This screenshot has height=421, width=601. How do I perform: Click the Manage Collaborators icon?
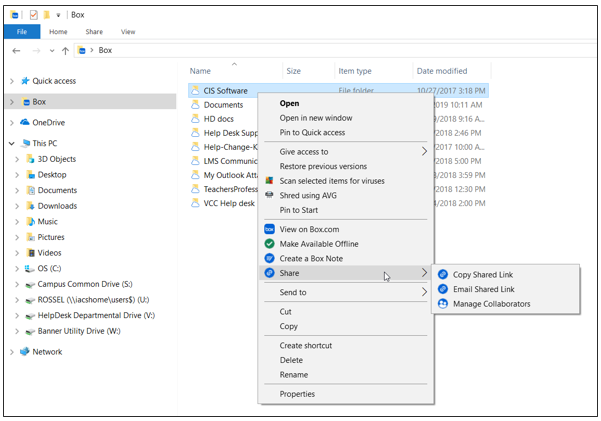[x=443, y=303]
